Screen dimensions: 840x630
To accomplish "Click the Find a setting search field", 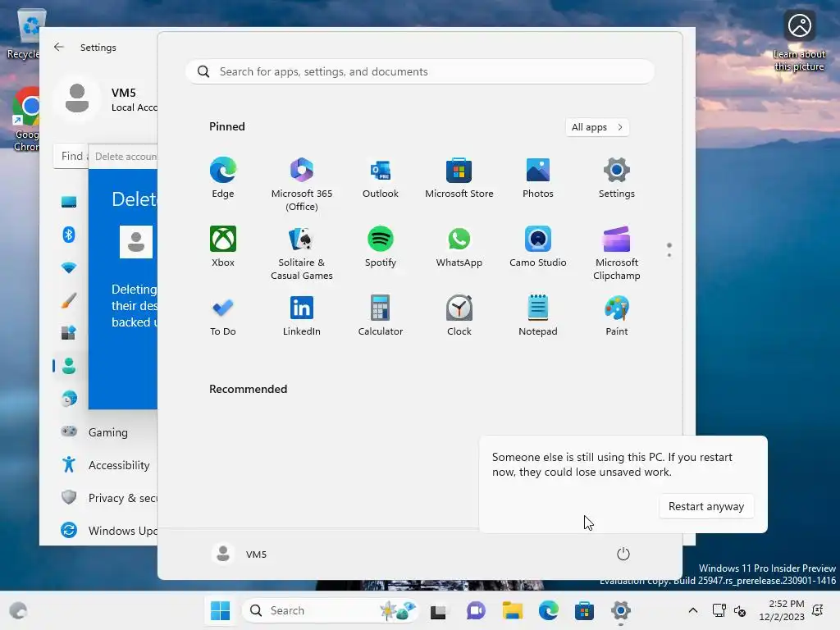I will 71,156.
